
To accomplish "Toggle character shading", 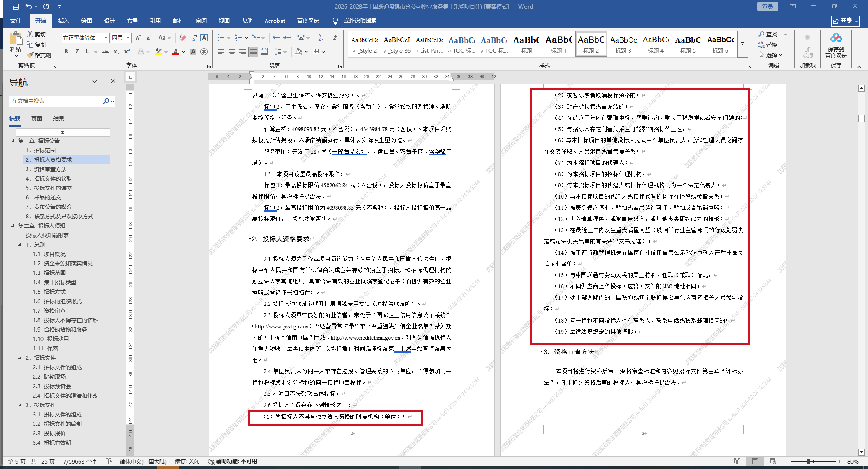I will click(x=193, y=52).
